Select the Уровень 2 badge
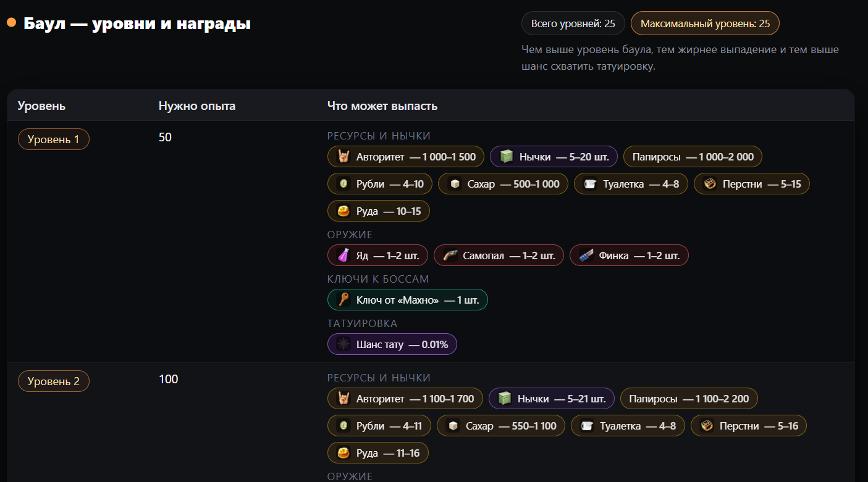Image resolution: width=868 pixels, height=482 pixels. click(54, 381)
